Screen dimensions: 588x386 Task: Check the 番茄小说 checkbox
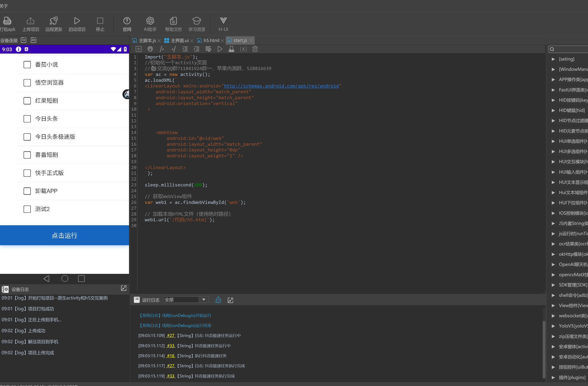[x=27, y=65]
